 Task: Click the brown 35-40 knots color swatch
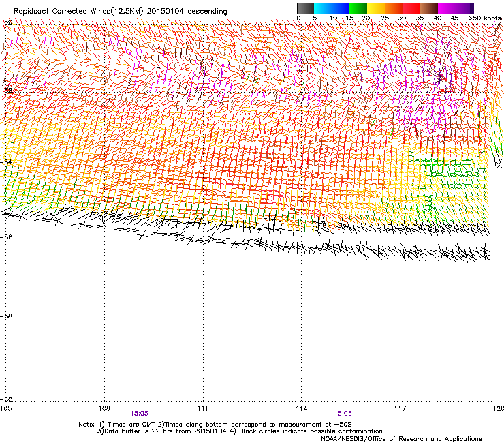coord(429,8)
